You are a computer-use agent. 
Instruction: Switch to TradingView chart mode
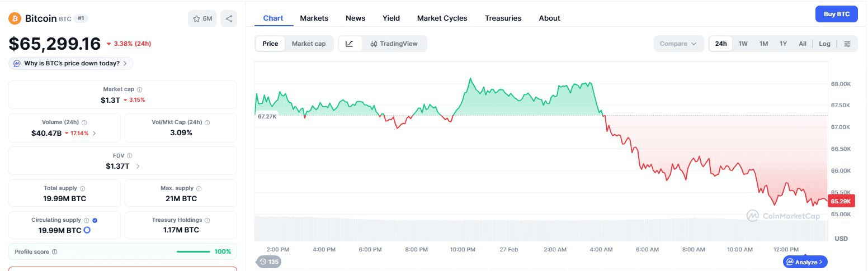(394, 44)
